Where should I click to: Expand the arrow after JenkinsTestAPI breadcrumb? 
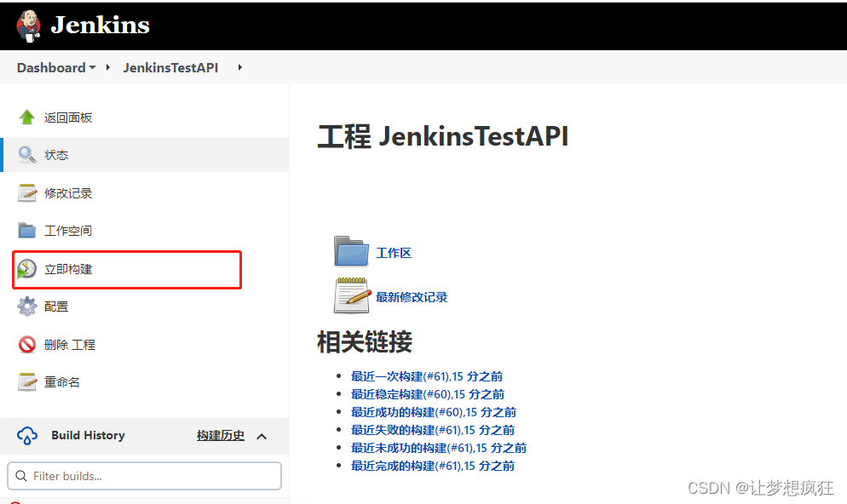tap(239, 67)
